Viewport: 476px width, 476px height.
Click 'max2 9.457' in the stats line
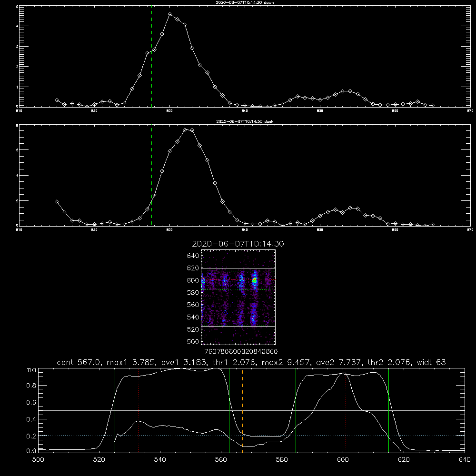(286, 362)
